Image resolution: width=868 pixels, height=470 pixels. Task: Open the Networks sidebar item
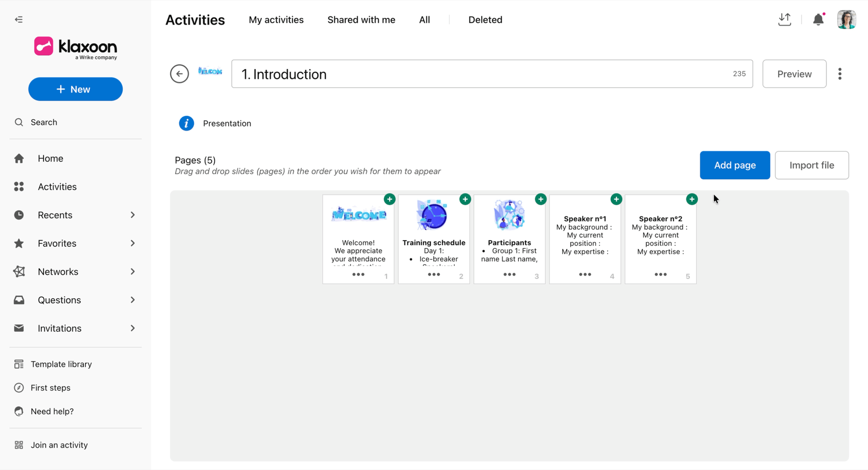(58, 272)
